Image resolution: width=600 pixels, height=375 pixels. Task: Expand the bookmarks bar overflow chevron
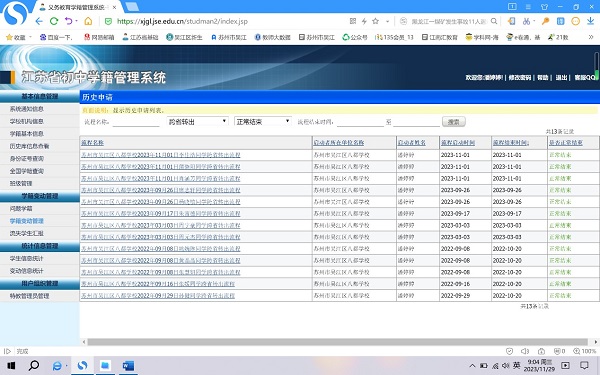pyautogui.click(x=591, y=37)
